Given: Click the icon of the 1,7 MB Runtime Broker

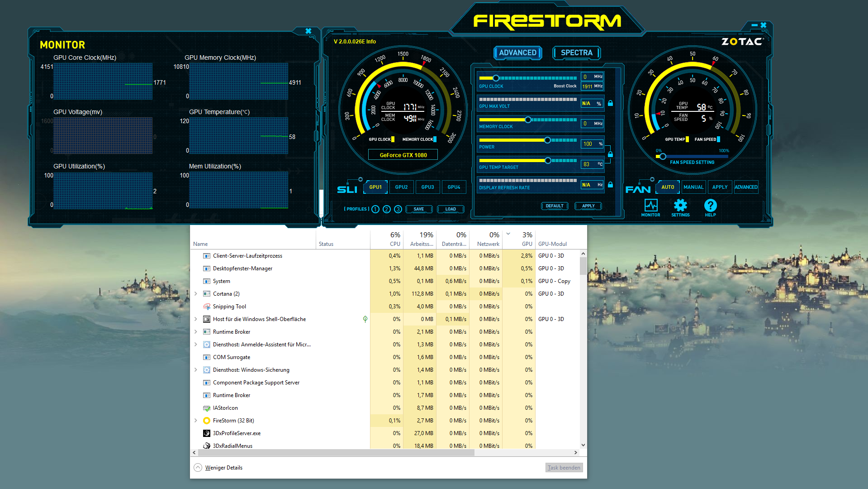Looking at the screenshot, I should pyautogui.click(x=207, y=395).
